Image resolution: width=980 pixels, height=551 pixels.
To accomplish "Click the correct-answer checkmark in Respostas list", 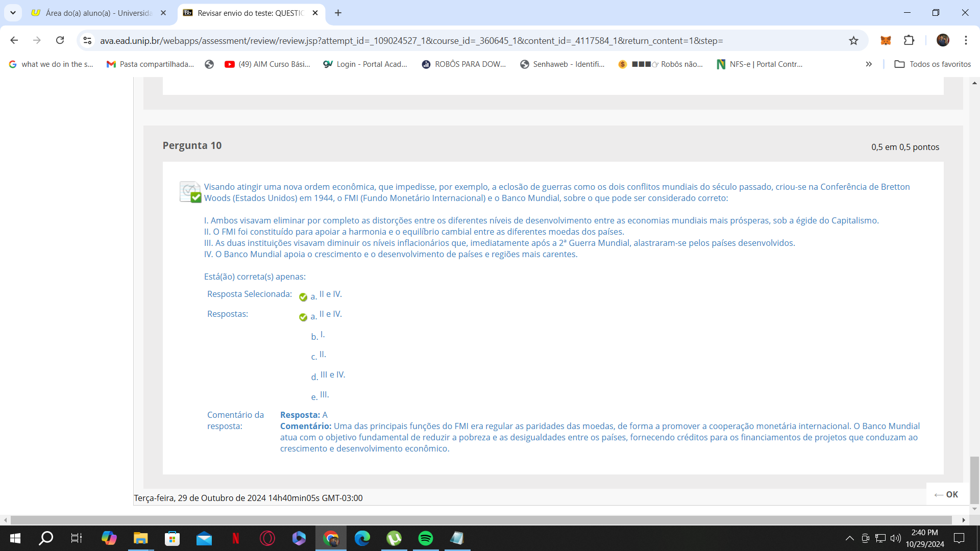I will click(x=303, y=317).
